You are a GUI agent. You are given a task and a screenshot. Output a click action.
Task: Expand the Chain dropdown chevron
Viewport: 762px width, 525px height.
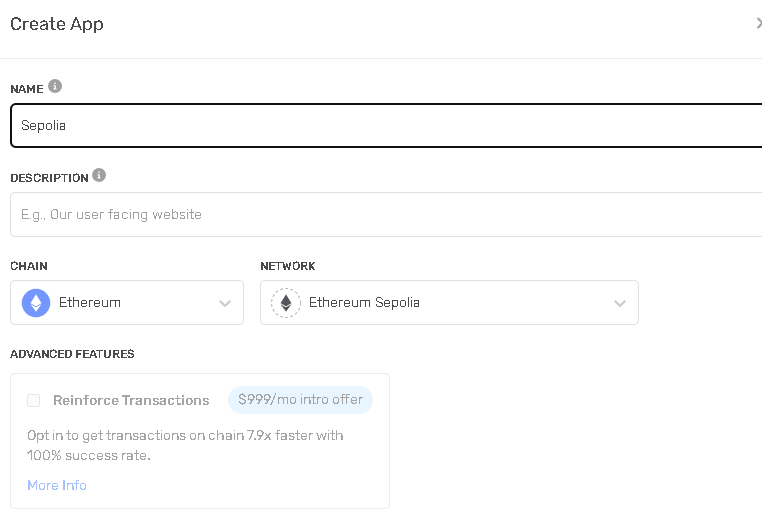coord(225,303)
